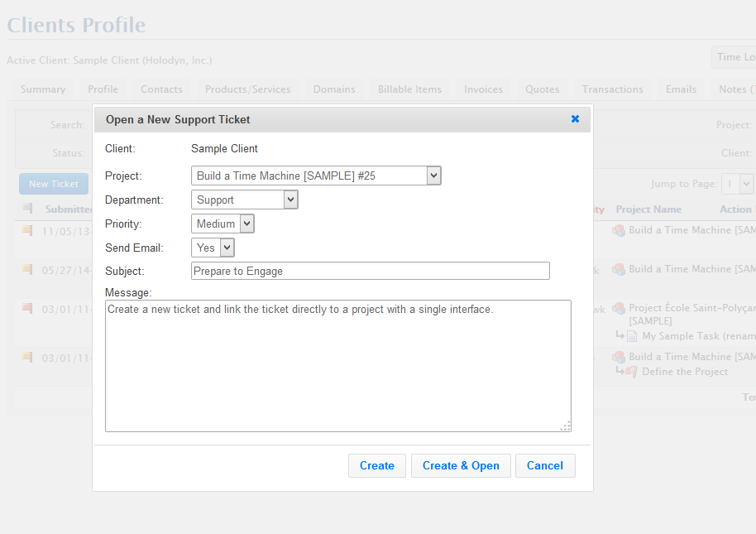Screen dimensions: 756x534
Task: Click the project icon beside Project École Saint-Polyçar
Action: point(619,308)
